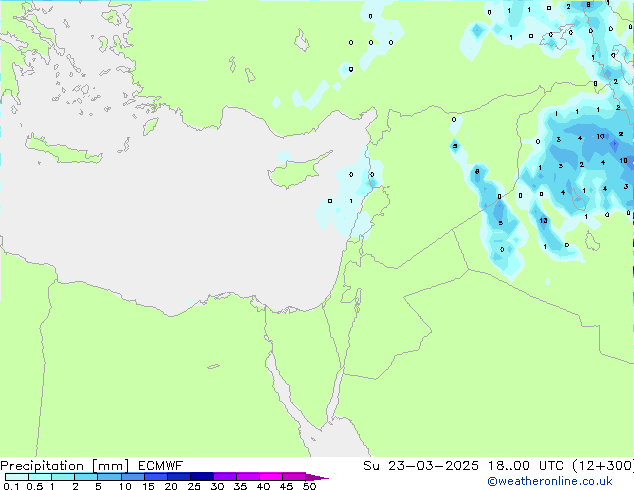Click the '13' precipitation value on map
Image resolution: width=634 pixels, height=490 pixels.
pyautogui.click(x=543, y=220)
